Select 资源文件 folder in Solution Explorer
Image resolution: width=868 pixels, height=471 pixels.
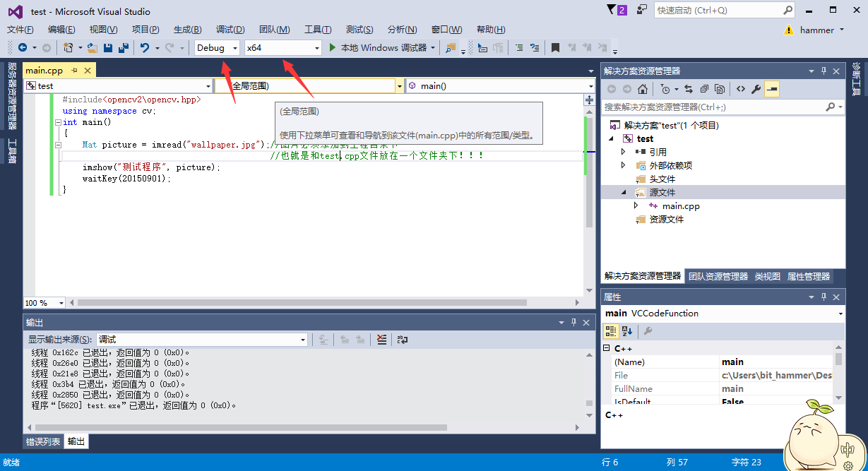[667, 219]
